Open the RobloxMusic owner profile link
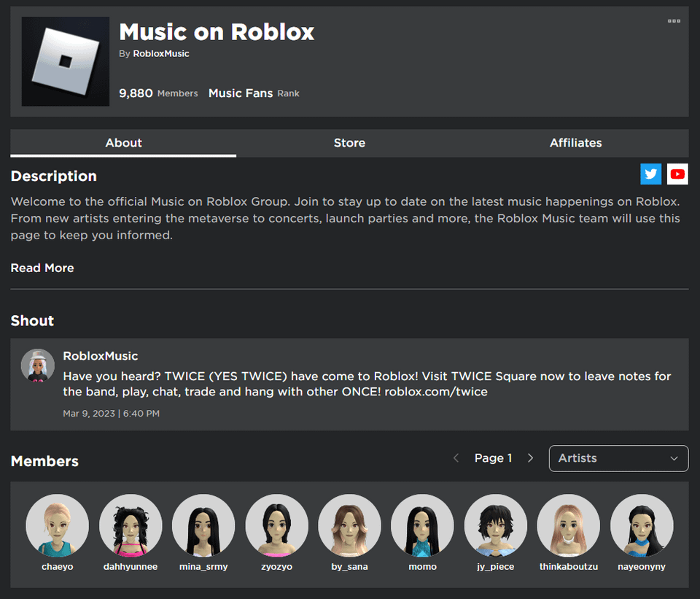This screenshot has height=599, width=700. coord(161,54)
